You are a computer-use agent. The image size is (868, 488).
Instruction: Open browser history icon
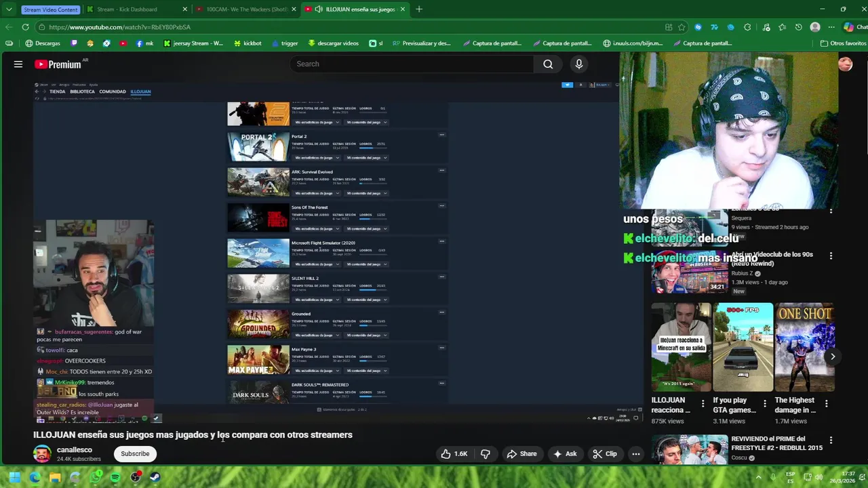pyautogui.click(x=799, y=27)
